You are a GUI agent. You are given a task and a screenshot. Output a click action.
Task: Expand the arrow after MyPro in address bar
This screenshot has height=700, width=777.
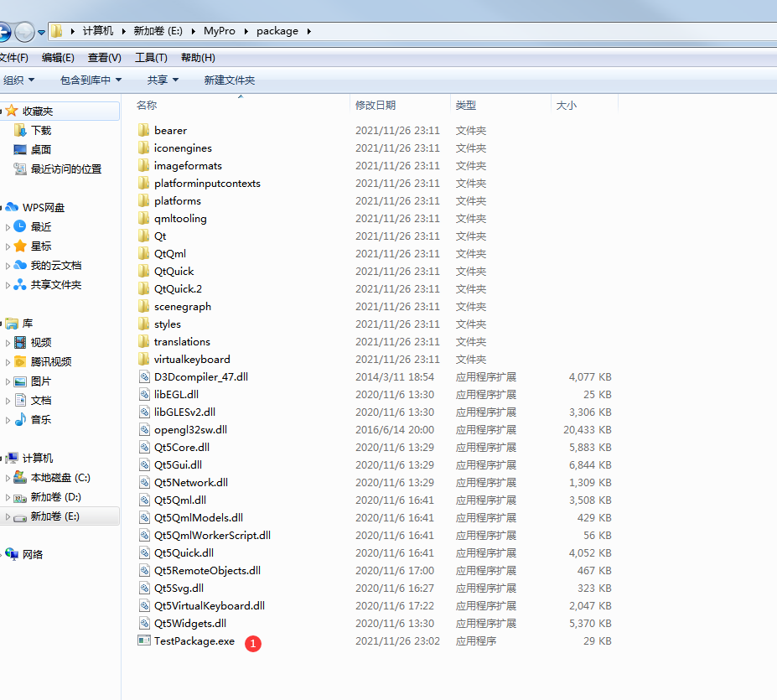tap(246, 31)
